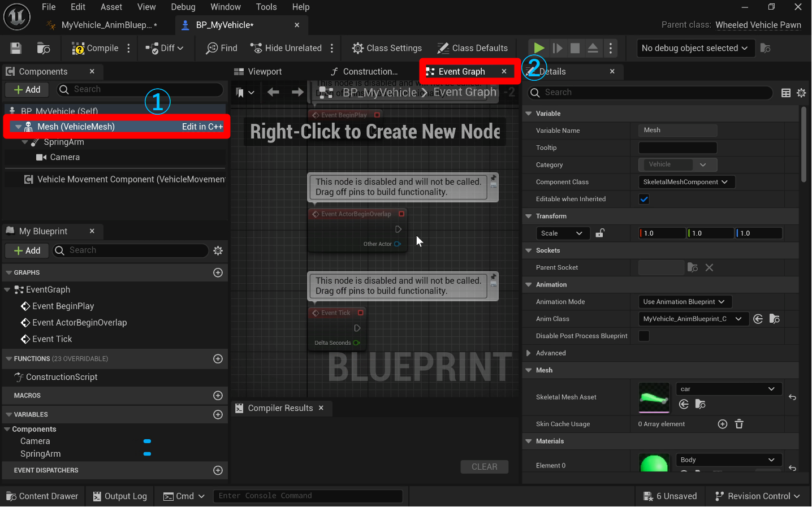
Task: Start Play simulation
Action: 539,48
